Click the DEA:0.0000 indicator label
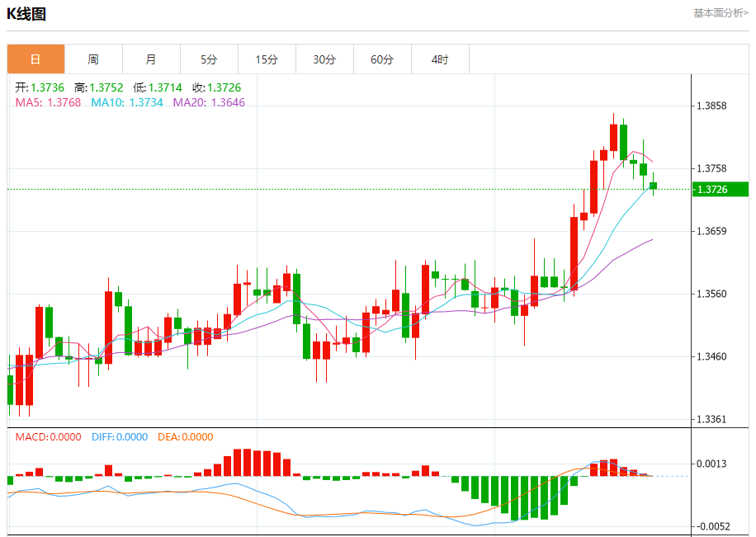756x537 pixels. 186,437
